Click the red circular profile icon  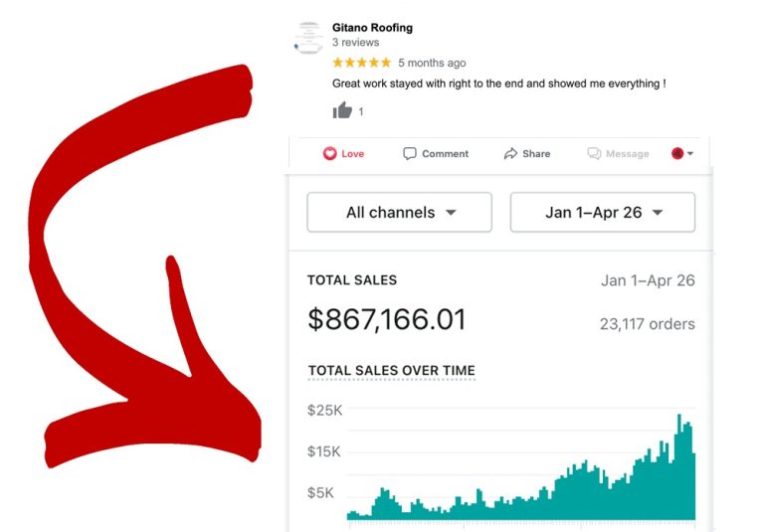[x=677, y=154]
